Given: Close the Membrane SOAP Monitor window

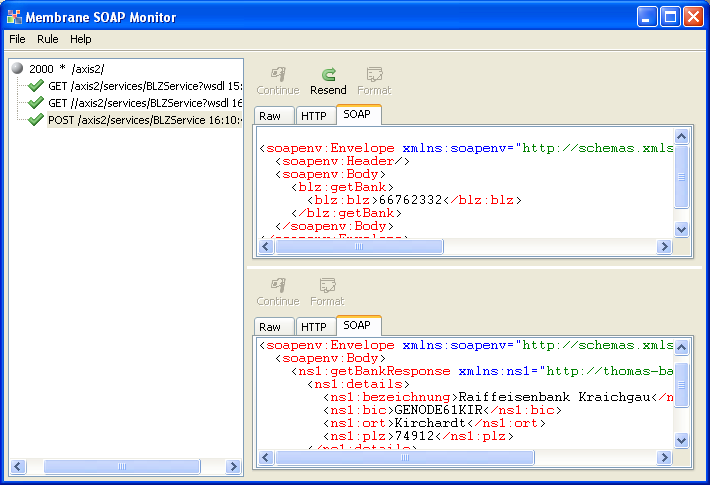Looking at the screenshot, I should coord(693,17).
